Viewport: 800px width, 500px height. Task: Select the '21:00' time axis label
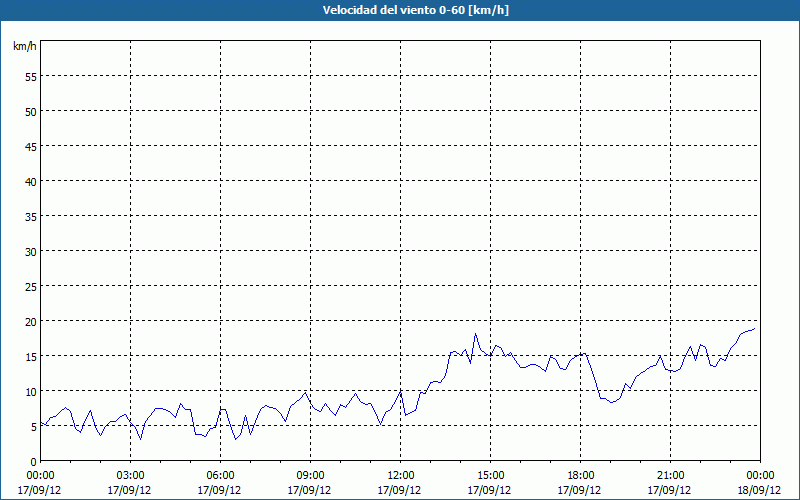[x=670, y=476]
